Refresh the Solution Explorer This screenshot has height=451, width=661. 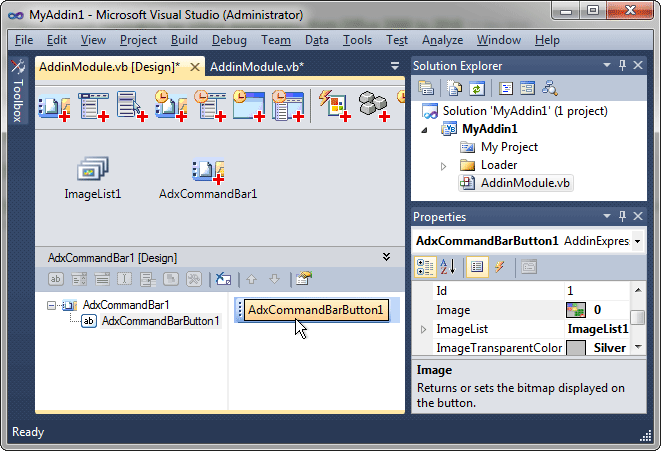pyautogui.click(x=476, y=88)
